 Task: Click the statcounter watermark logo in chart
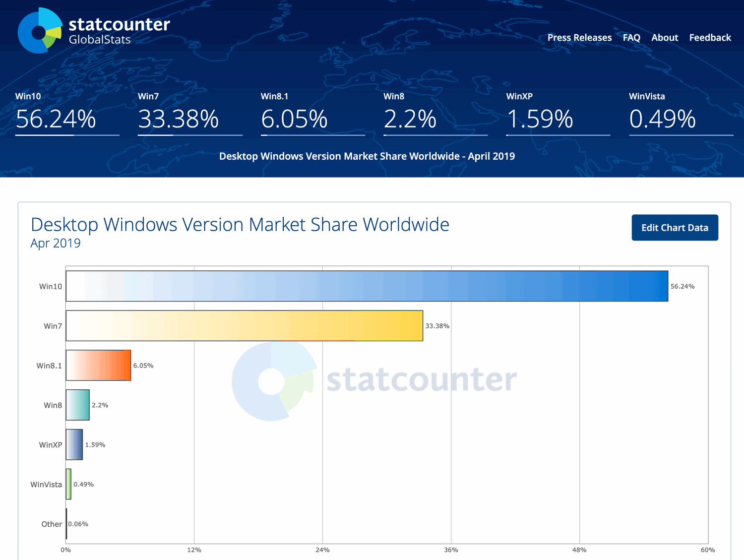(x=374, y=380)
